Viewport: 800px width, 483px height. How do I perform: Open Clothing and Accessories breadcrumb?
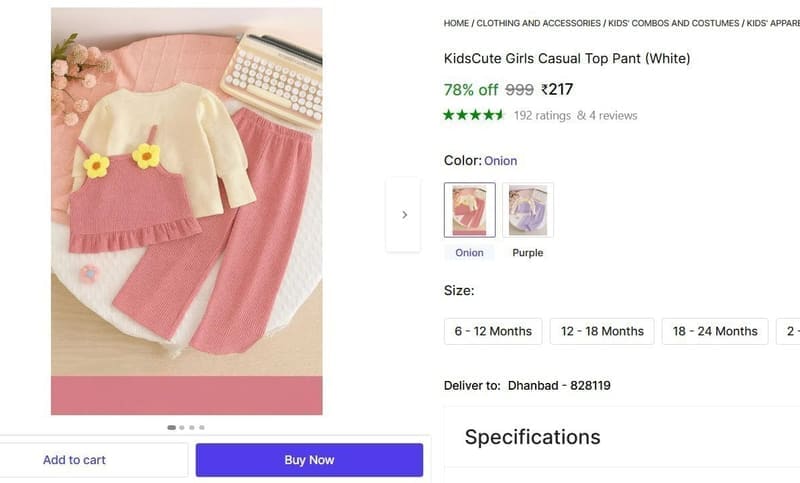pos(538,23)
